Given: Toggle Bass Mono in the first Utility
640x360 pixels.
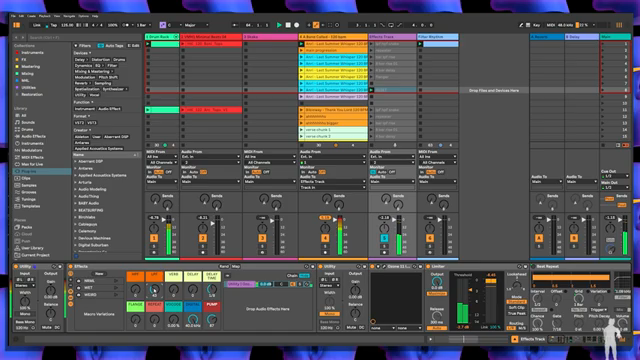Looking at the screenshot, I should pos(25,322).
